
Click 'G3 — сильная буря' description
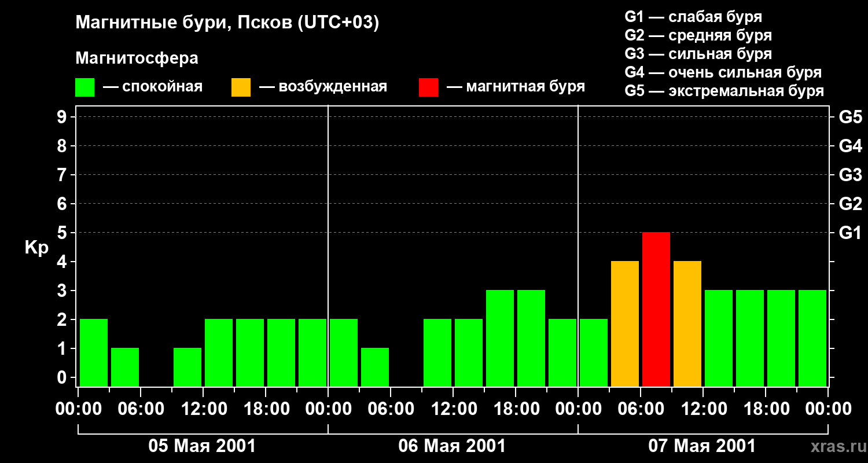(698, 54)
